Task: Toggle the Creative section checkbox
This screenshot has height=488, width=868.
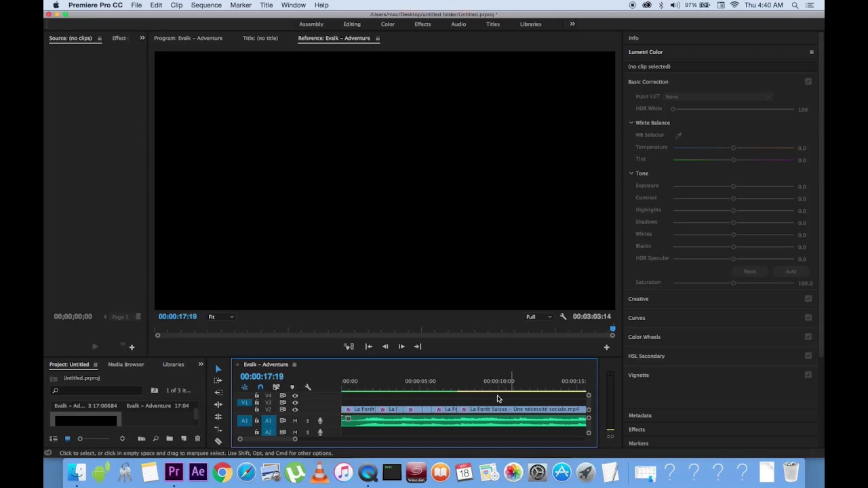Action: [808, 298]
